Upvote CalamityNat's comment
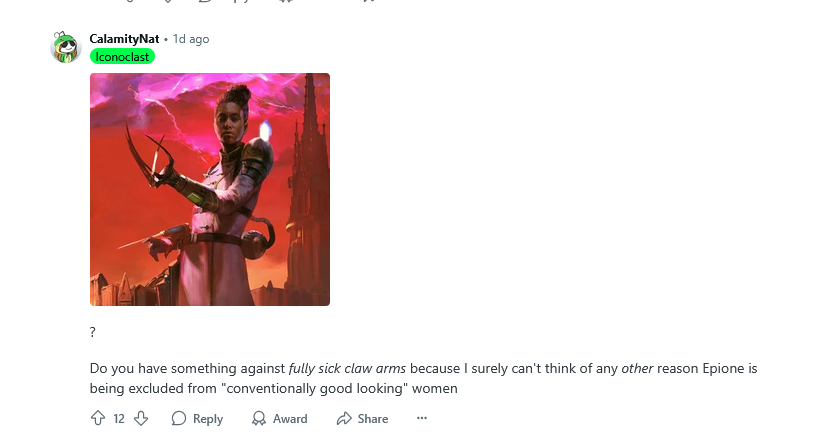This screenshot has width=824, height=443. 98,418
